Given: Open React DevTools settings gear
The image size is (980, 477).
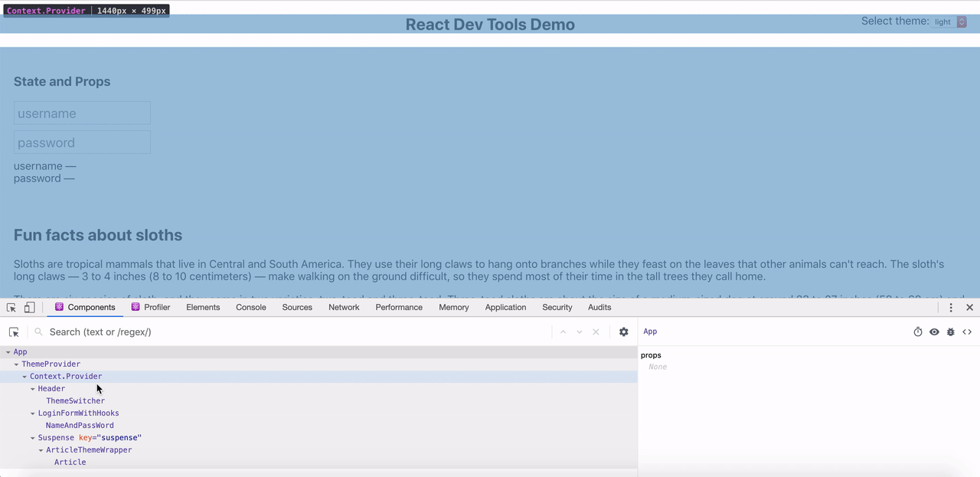Looking at the screenshot, I should pyautogui.click(x=623, y=332).
